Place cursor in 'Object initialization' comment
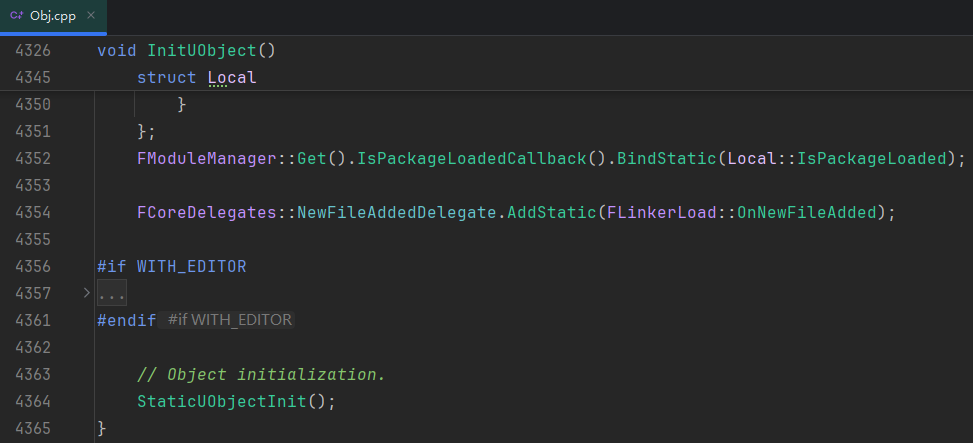The width and height of the screenshot is (973, 443). point(261,374)
